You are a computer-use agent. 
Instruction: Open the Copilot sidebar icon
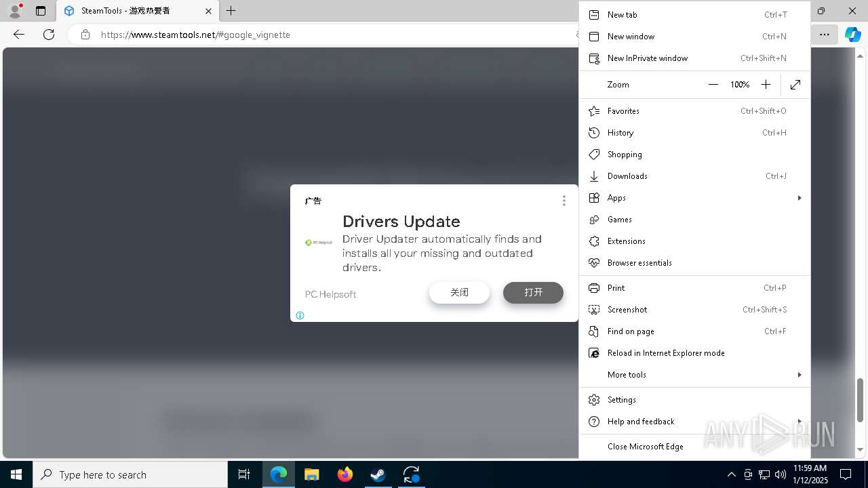852,35
